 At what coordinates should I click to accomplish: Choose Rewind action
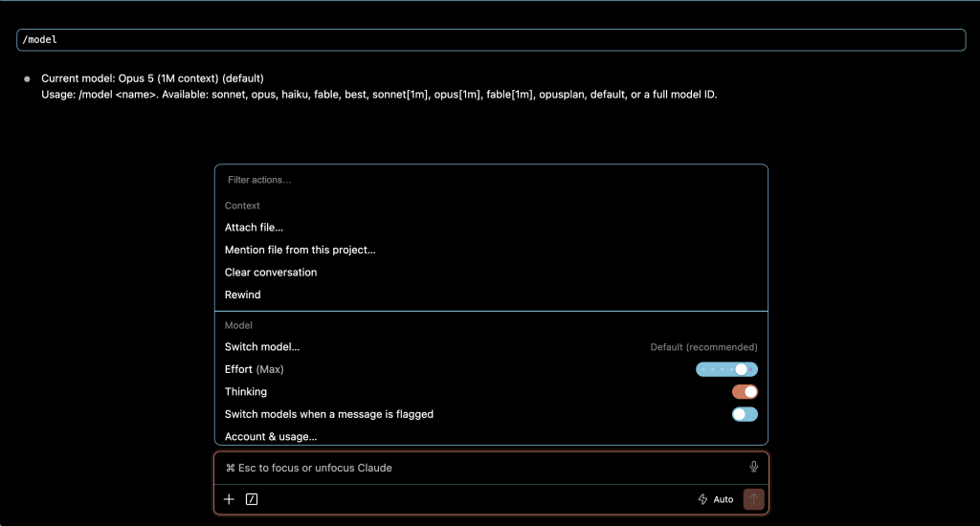[242, 295]
